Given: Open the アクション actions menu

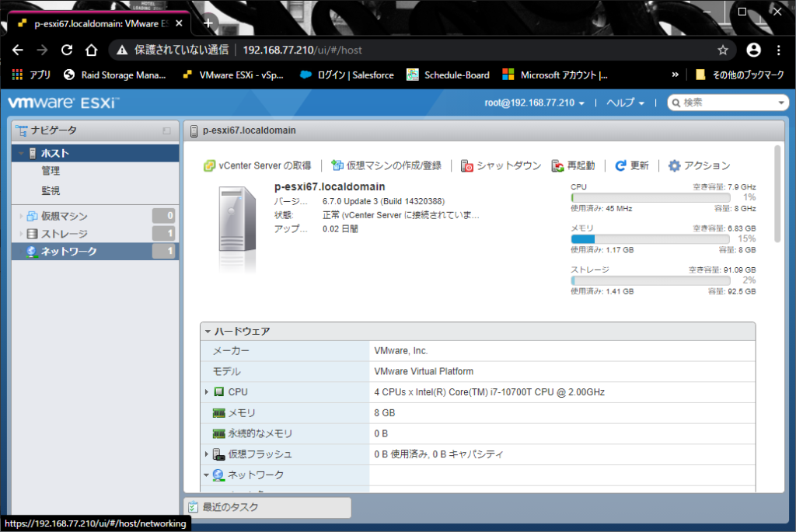Looking at the screenshot, I should click(700, 166).
